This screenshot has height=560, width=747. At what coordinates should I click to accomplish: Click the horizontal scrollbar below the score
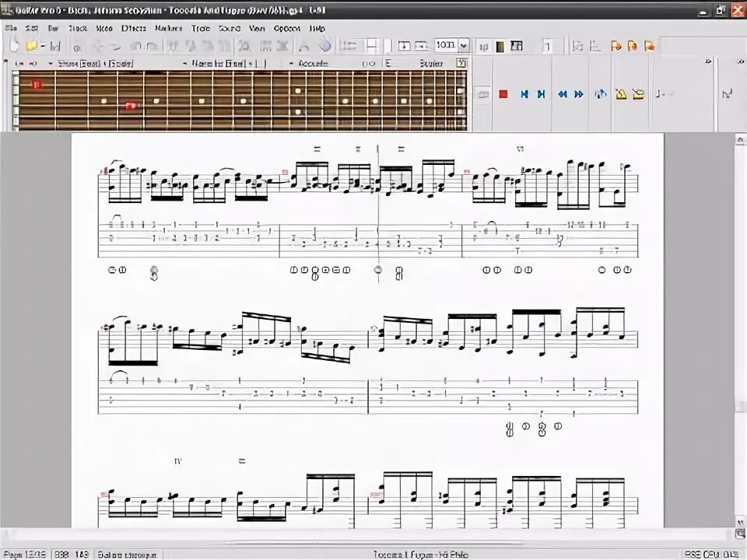coord(366,534)
